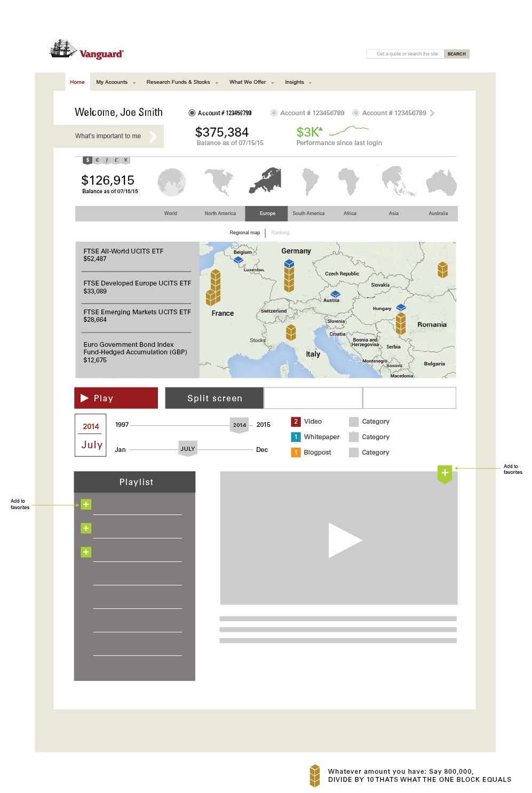Click the Germany block stack on map

(x=289, y=275)
